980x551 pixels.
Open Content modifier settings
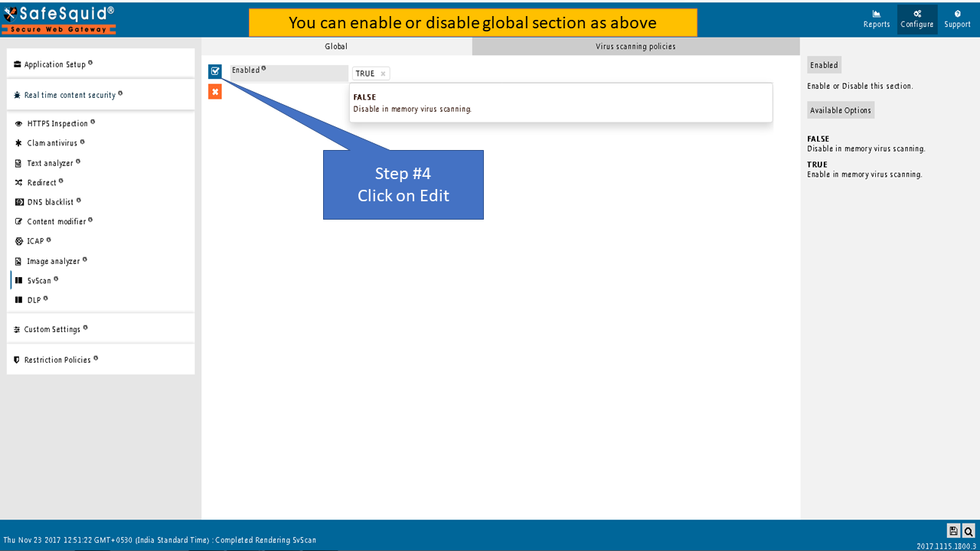click(57, 221)
